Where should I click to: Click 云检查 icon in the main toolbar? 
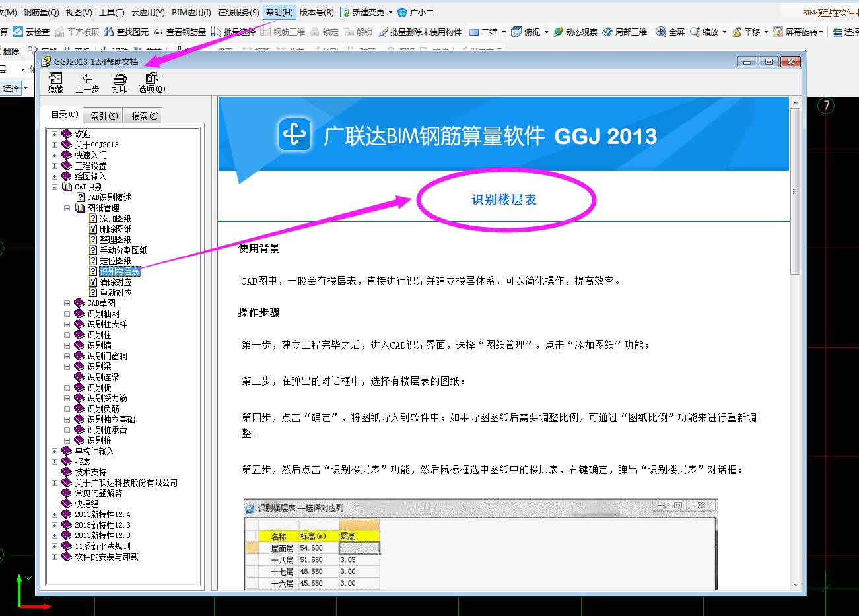(17, 32)
